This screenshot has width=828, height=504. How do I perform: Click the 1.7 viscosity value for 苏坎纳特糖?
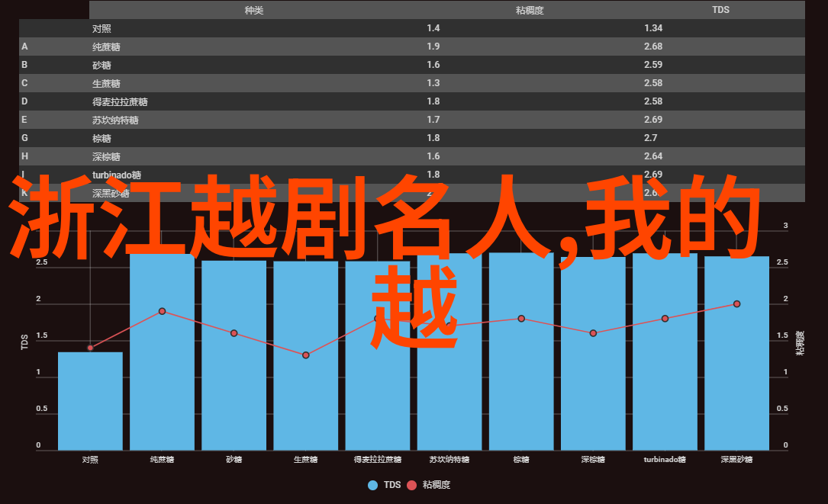pyautogui.click(x=433, y=119)
